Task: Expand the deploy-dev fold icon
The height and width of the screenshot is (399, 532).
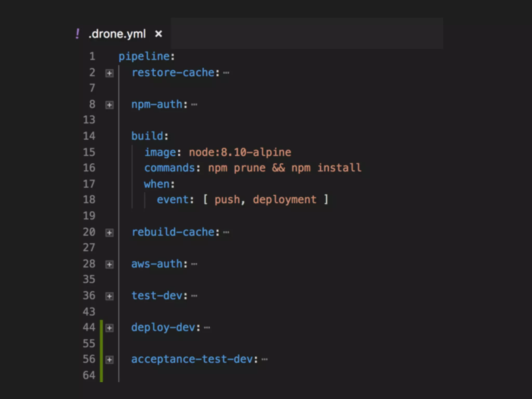Action: pos(109,328)
